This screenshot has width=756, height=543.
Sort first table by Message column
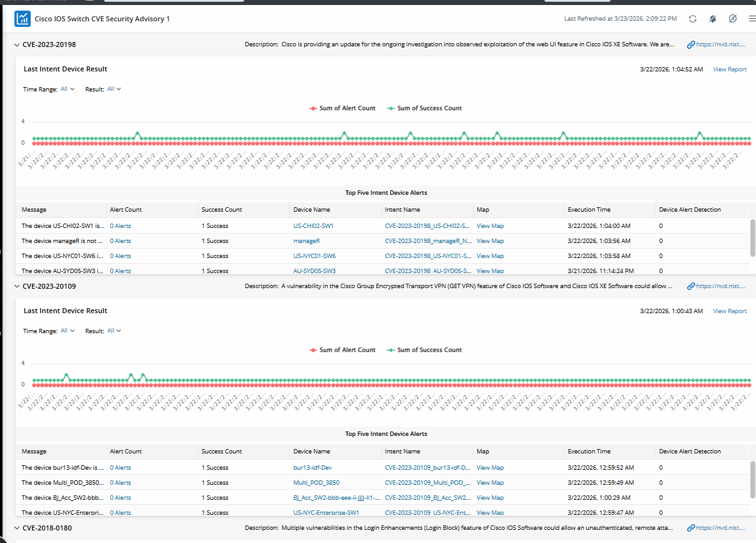34,210
